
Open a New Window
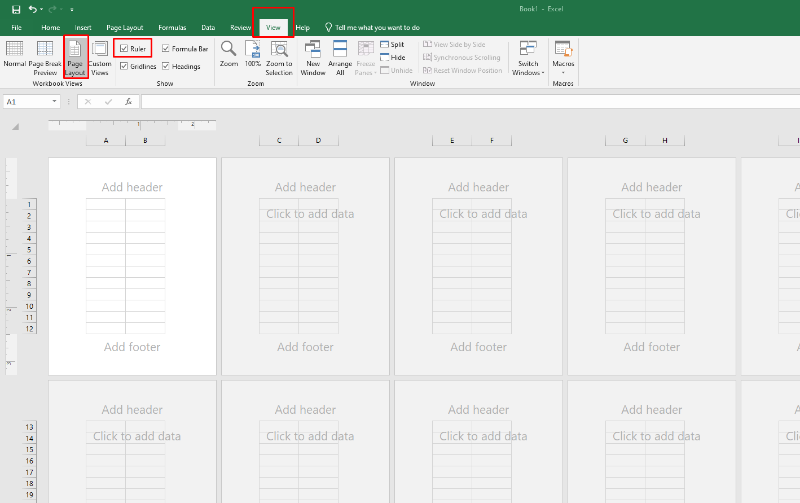[313, 58]
